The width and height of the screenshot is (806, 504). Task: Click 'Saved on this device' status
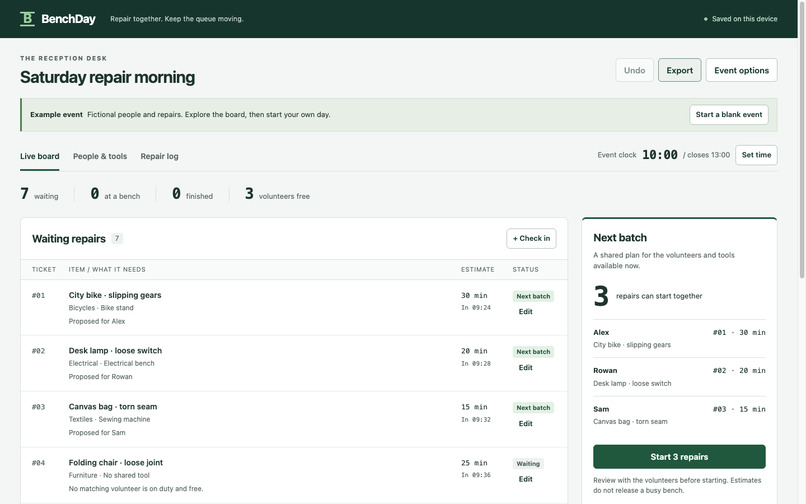740,19
